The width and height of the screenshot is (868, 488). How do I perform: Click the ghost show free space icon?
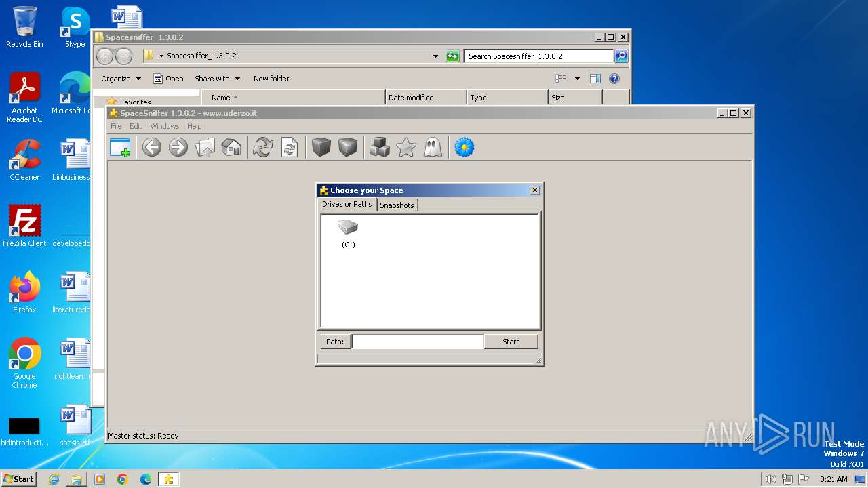[433, 147]
